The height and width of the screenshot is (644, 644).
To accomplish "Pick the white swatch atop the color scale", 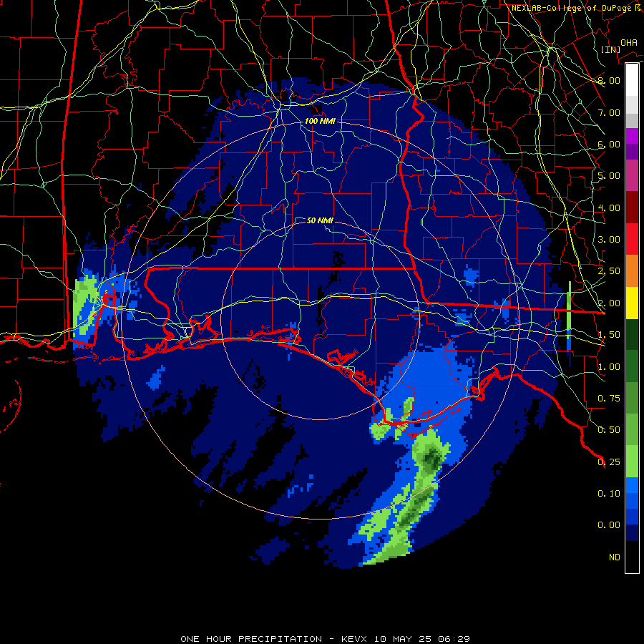I will (632, 80).
